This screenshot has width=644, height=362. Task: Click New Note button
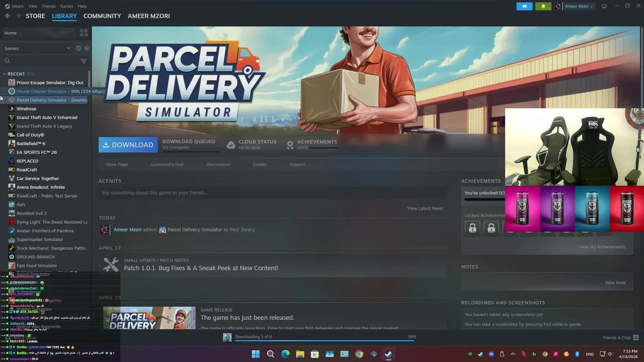[615, 283]
